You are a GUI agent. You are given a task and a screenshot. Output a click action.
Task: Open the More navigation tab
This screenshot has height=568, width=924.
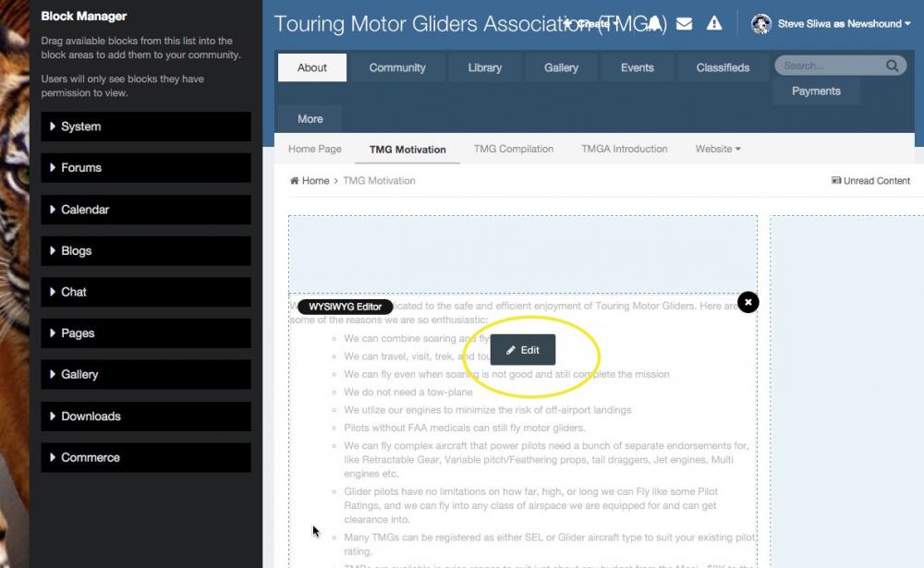[x=310, y=119]
